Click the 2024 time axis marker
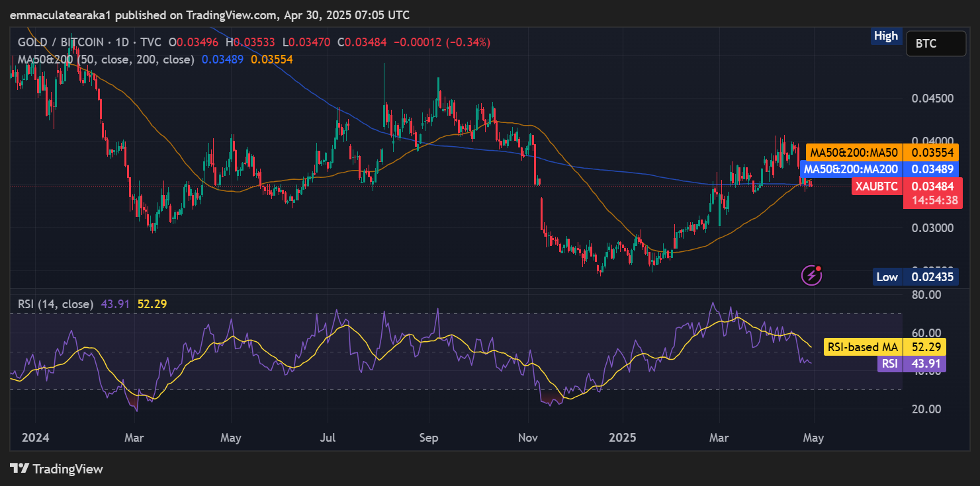This screenshot has height=486, width=980. point(34,438)
